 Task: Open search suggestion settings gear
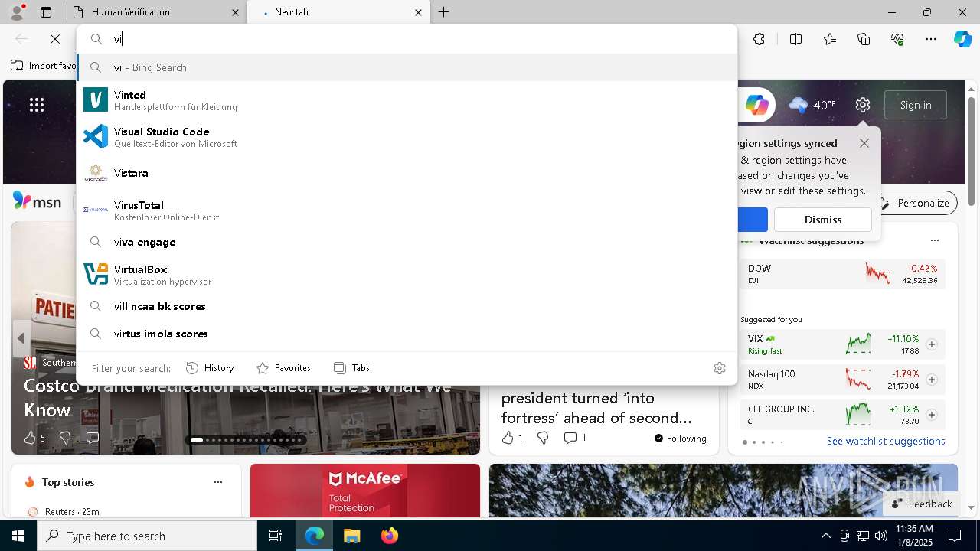[x=719, y=368]
